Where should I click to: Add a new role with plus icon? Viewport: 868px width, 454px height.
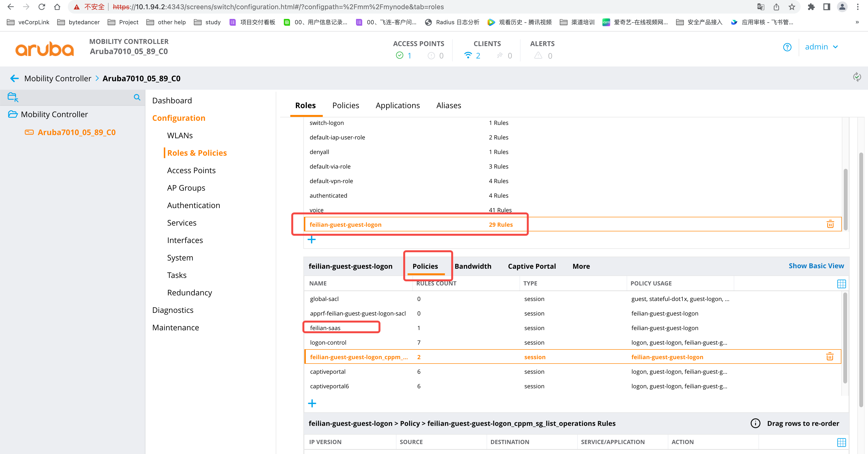(312, 240)
